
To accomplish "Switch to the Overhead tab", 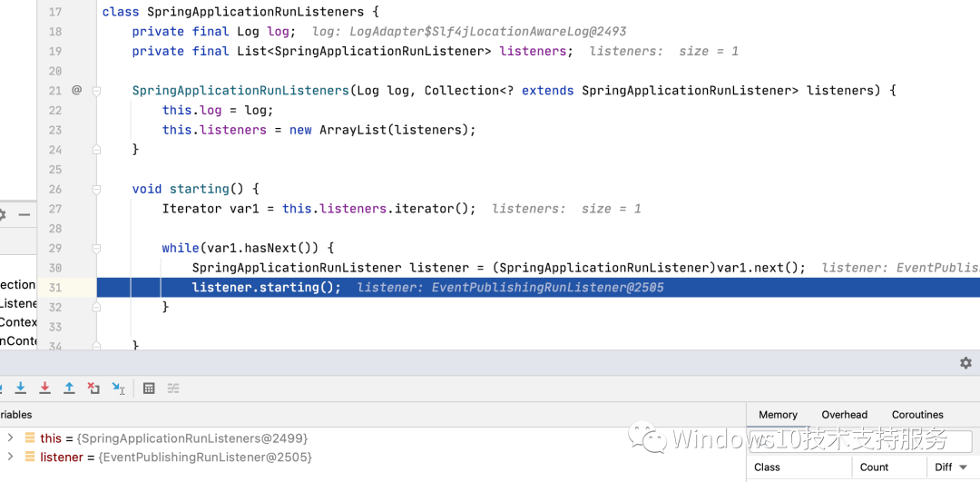I will click(845, 415).
